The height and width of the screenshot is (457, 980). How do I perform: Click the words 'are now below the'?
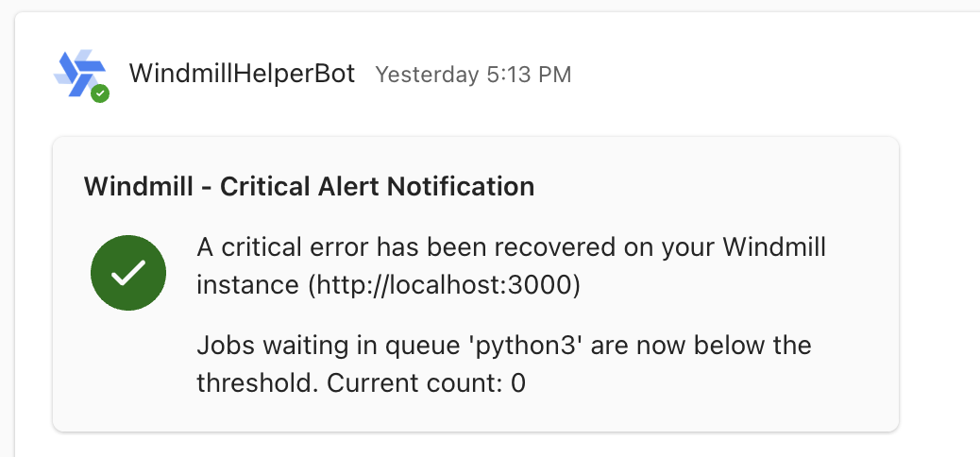coord(698,346)
